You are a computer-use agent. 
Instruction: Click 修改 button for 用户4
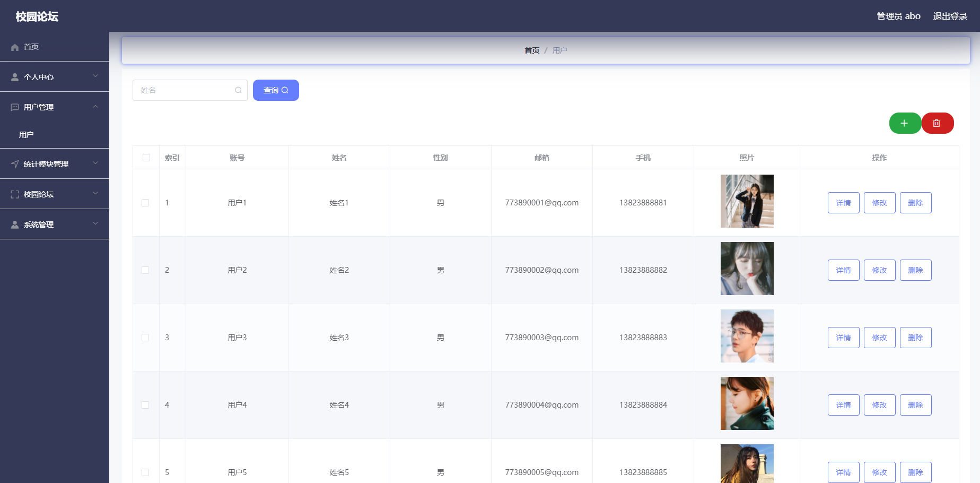tap(880, 405)
